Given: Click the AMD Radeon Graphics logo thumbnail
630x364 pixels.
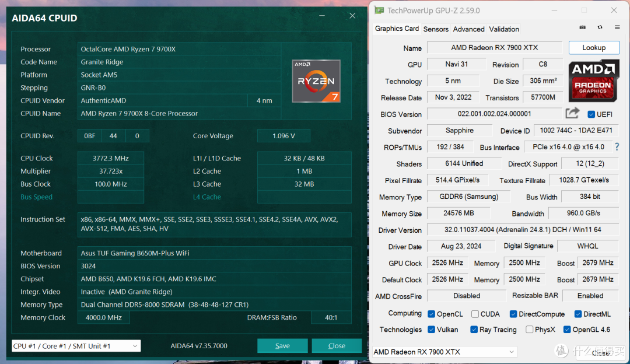Looking at the screenshot, I should tap(594, 80).
